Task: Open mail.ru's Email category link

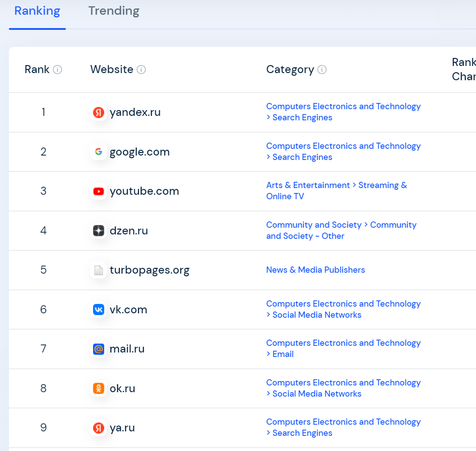Action: (343, 348)
